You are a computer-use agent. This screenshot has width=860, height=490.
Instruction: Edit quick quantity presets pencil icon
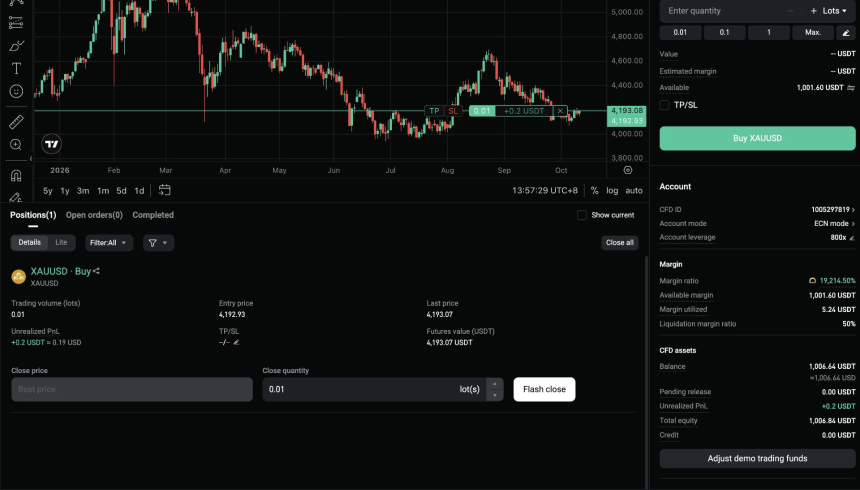[x=846, y=33]
